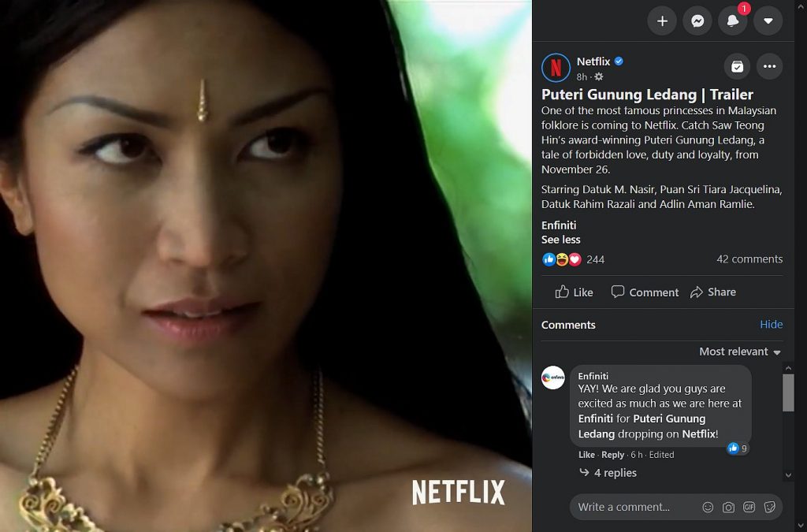
Task: Click the comments scrollbar down arrow
Action: coord(788,475)
